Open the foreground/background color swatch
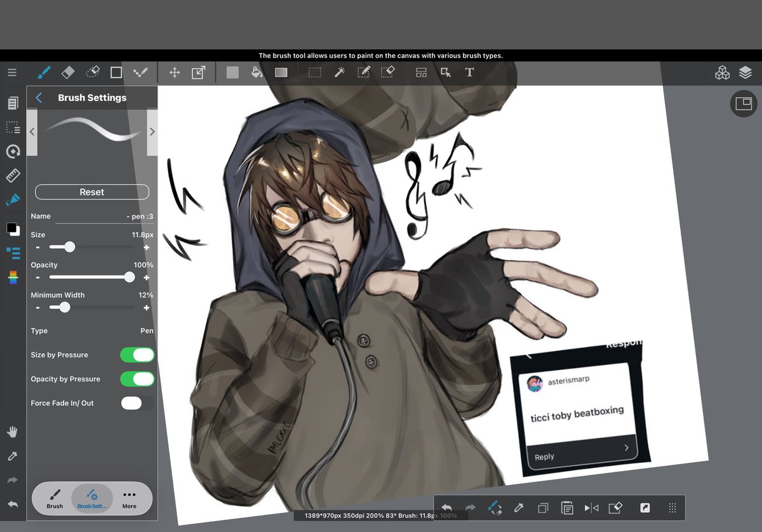Viewport: 762px width, 532px height. pyautogui.click(x=13, y=229)
